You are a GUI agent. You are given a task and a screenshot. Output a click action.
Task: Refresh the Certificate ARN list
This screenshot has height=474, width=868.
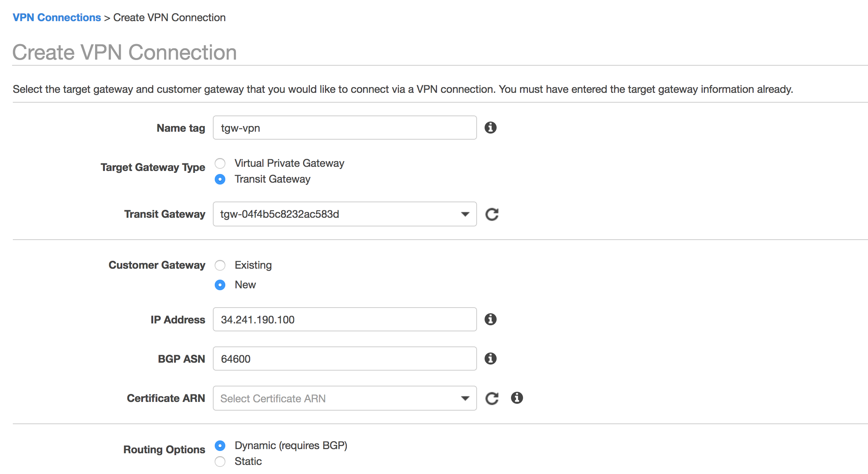pyautogui.click(x=492, y=398)
